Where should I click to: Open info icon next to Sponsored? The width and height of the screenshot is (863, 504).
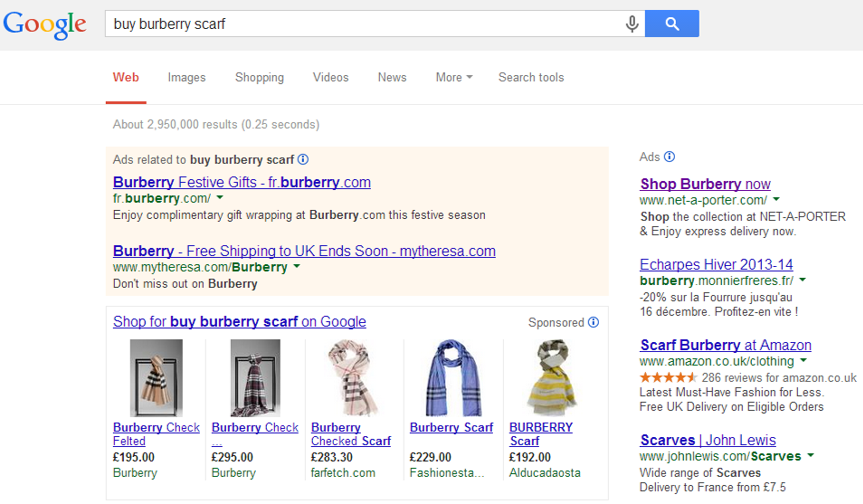pyautogui.click(x=593, y=322)
